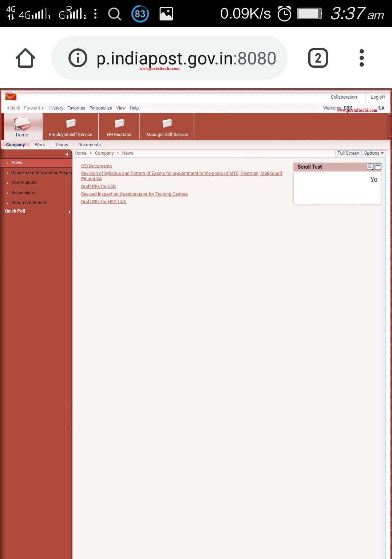Open the Manager Self-Service tab
The width and height of the screenshot is (392, 559).
click(x=167, y=127)
